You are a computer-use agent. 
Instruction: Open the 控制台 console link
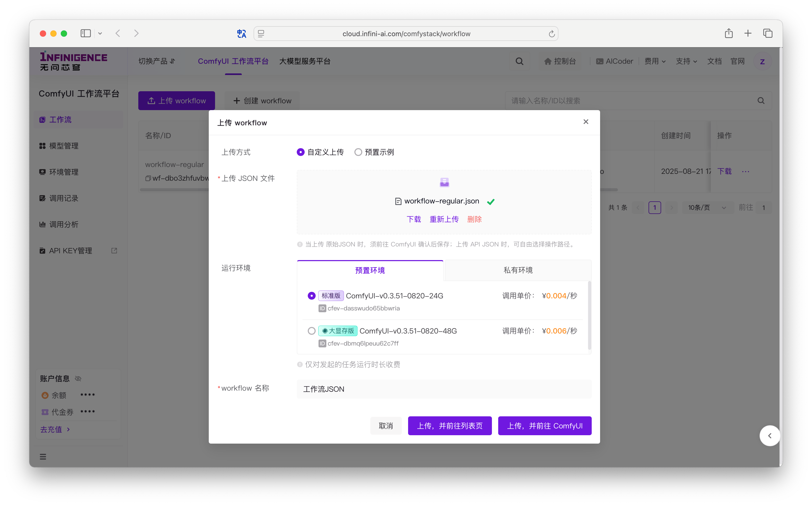coord(560,61)
